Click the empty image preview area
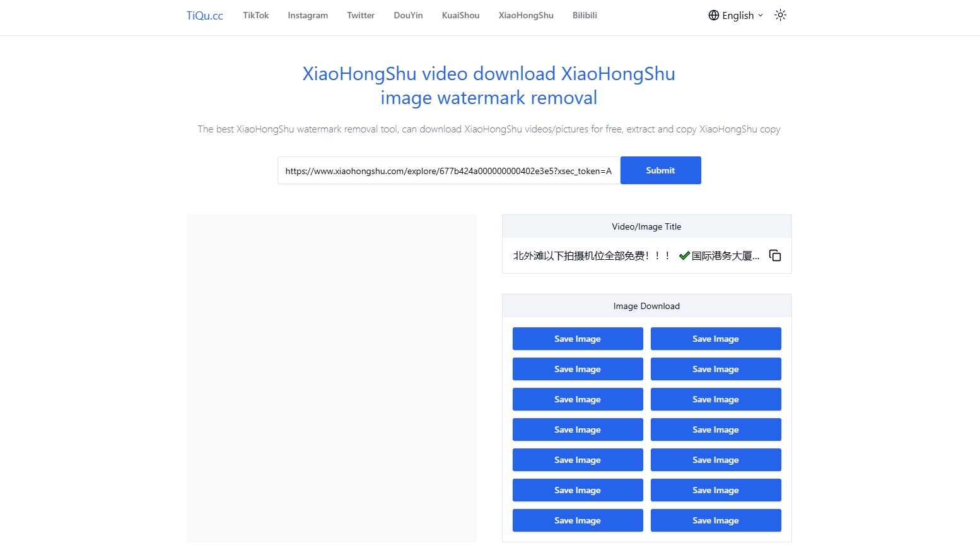This screenshot has width=980, height=555. [x=331, y=378]
